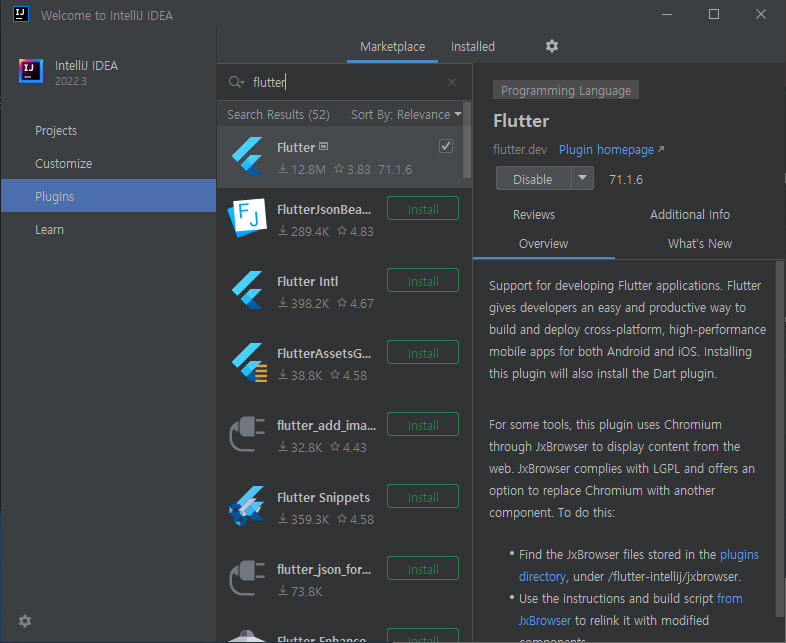
Task: Open the Plugin homepage link
Action: pos(606,149)
